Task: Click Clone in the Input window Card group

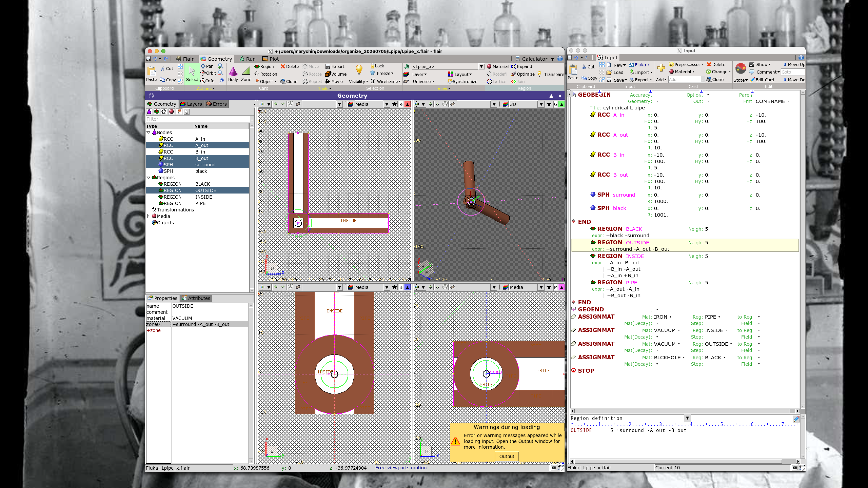Action: coord(715,79)
